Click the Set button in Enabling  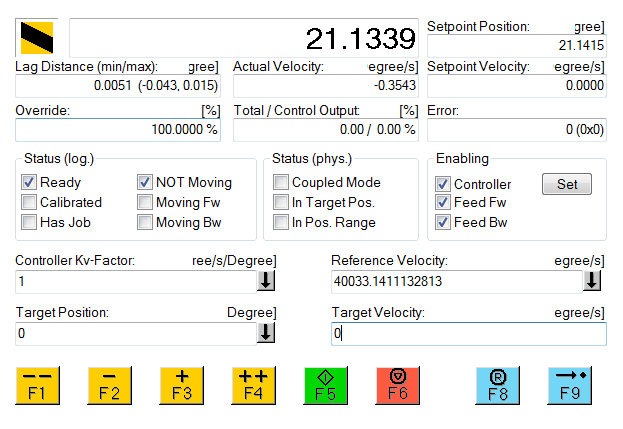[567, 185]
